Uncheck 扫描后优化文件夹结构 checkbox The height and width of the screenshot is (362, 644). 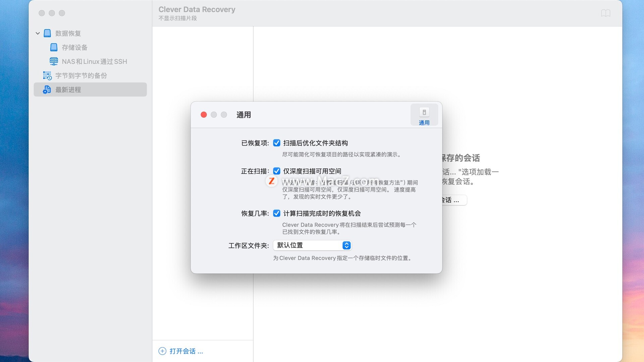pos(277,143)
